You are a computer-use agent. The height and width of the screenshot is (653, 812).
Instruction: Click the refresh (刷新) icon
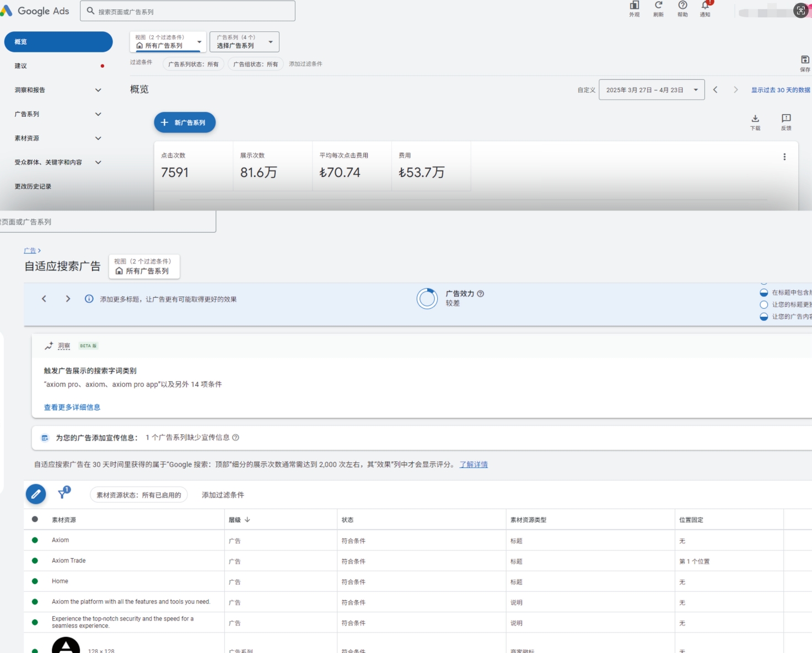click(658, 6)
